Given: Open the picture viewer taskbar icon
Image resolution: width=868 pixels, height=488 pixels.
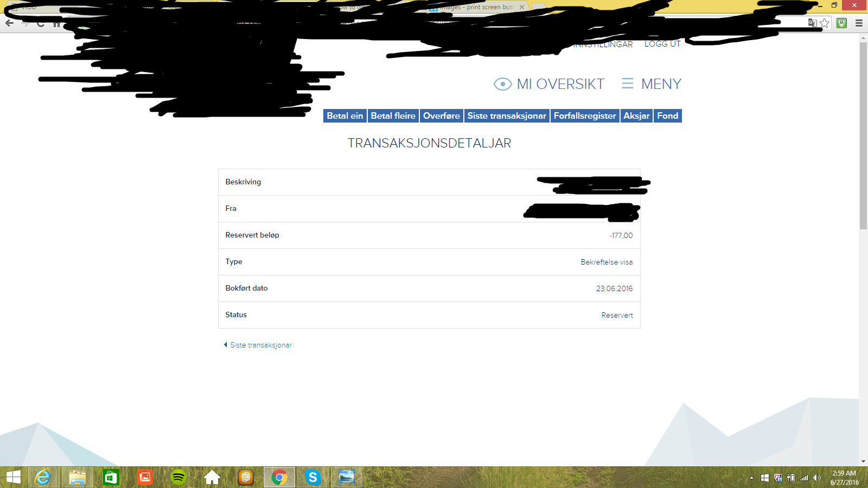Looking at the screenshot, I should pyautogui.click(x=347, y=477).
